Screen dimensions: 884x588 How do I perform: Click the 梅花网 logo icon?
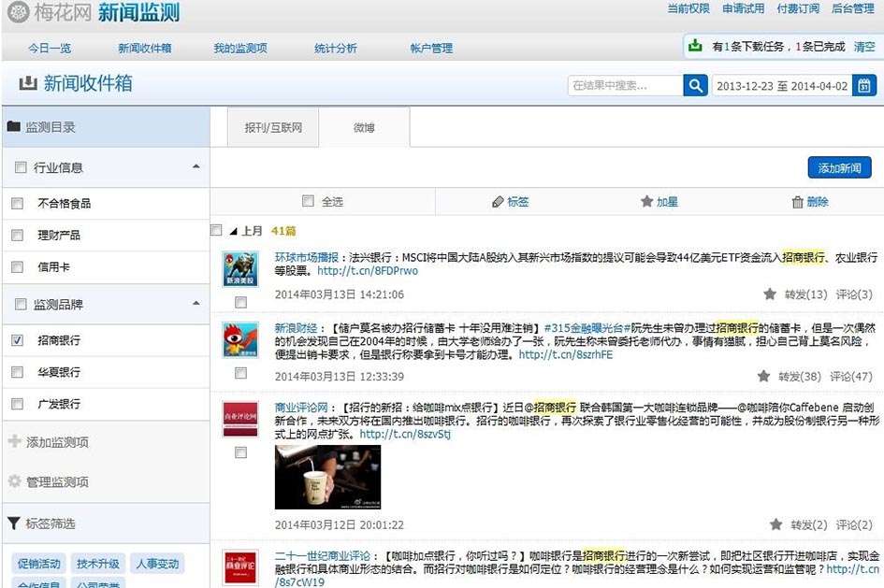click(18, 12)
